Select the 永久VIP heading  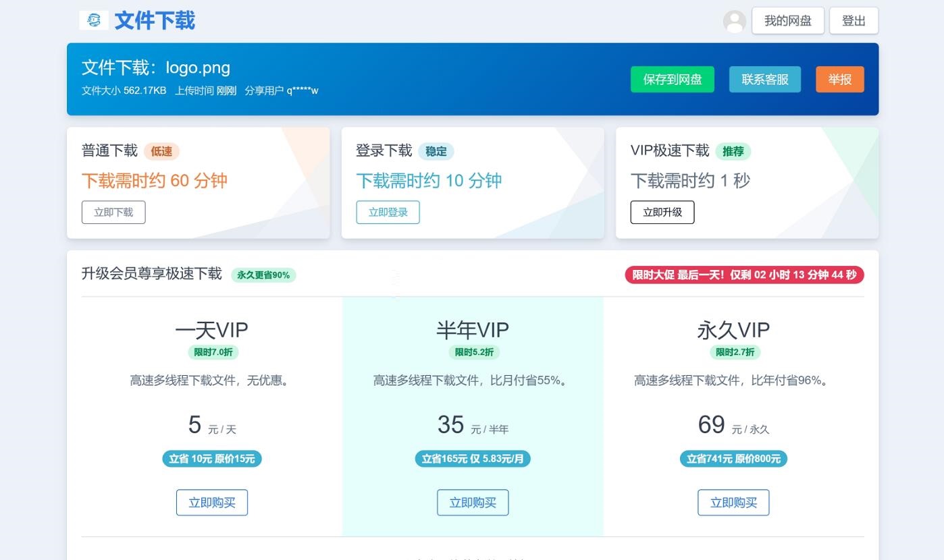coord(733,330)
